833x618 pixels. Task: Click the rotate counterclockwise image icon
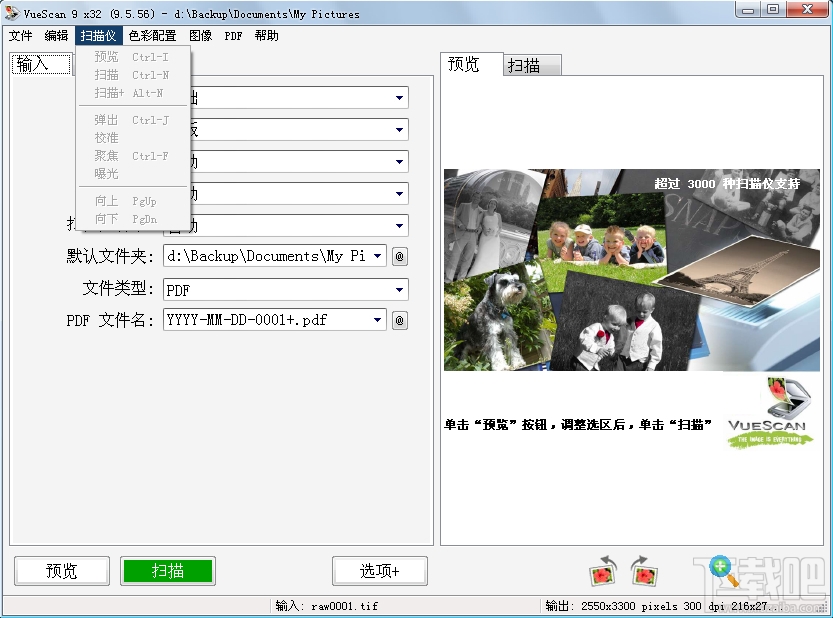click(603, 572)
